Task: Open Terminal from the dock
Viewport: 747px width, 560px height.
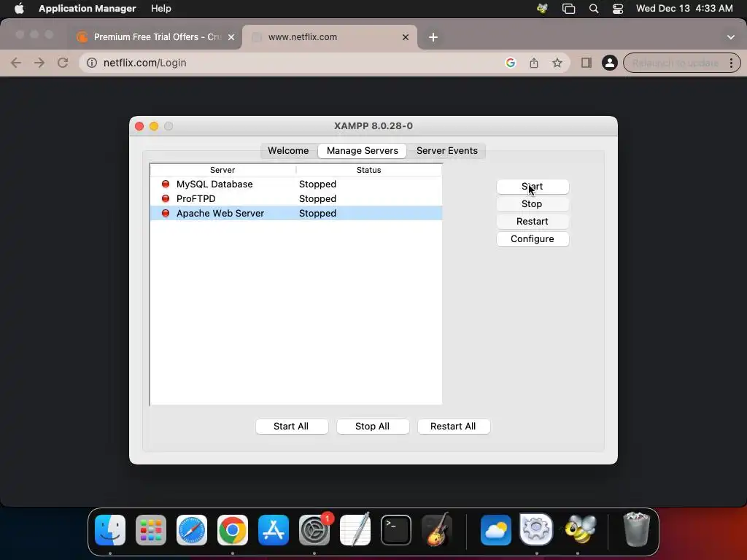Action: click(396, 530)
